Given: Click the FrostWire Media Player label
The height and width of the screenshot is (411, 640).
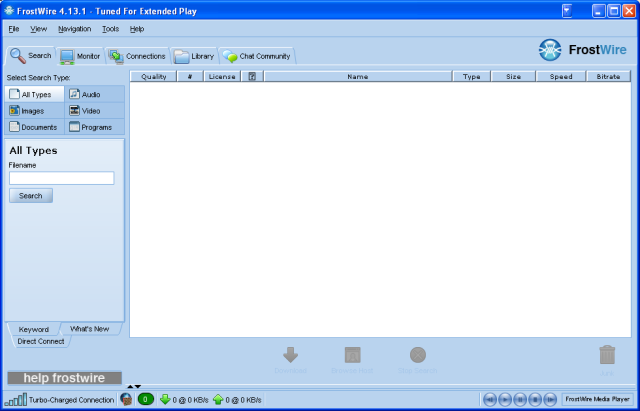Looking at the screenshot, I should [x=598, y=399].
